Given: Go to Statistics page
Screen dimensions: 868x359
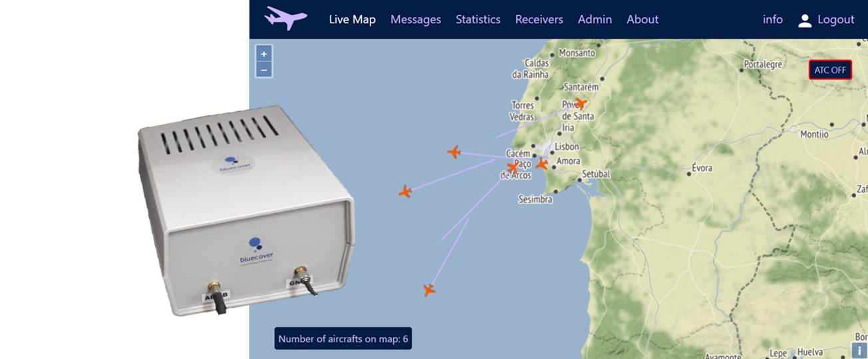Looking at the screenshot, I should pos(478,19).
